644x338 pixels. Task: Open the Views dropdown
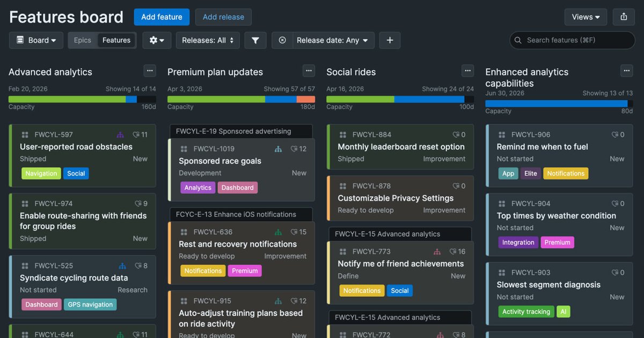pos(586,17)
